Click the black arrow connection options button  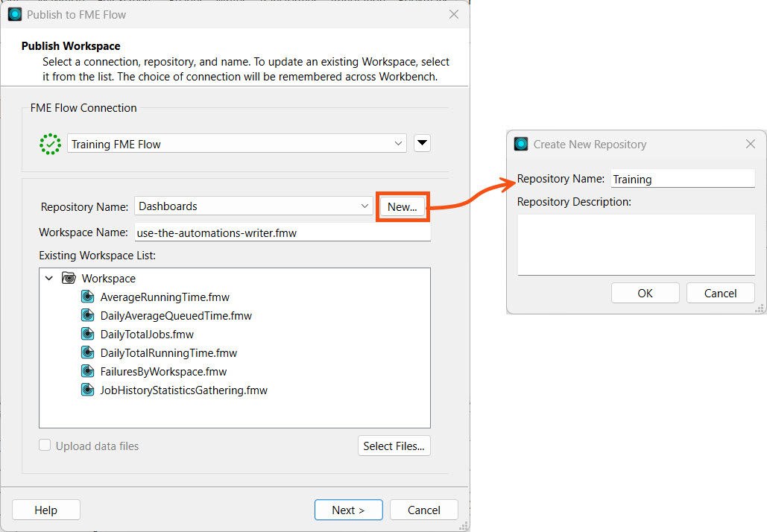pyautogui.click(x=423, y=144)
